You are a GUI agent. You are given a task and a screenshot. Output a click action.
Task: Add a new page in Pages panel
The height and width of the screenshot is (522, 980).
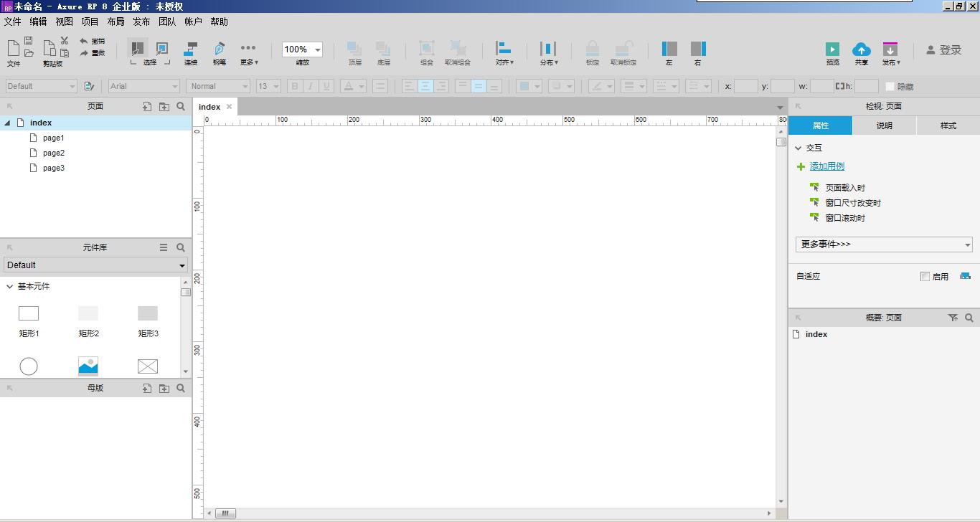click(x=146, y=106)
